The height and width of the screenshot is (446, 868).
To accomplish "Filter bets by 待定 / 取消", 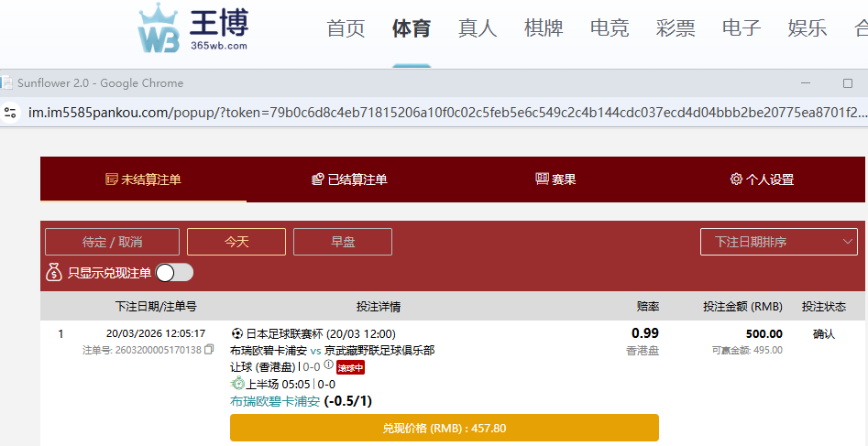I will pos(112,242).
